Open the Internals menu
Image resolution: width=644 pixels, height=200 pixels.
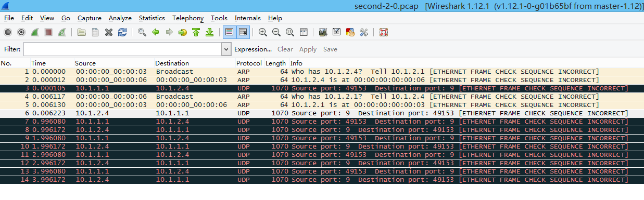(248, 18)
